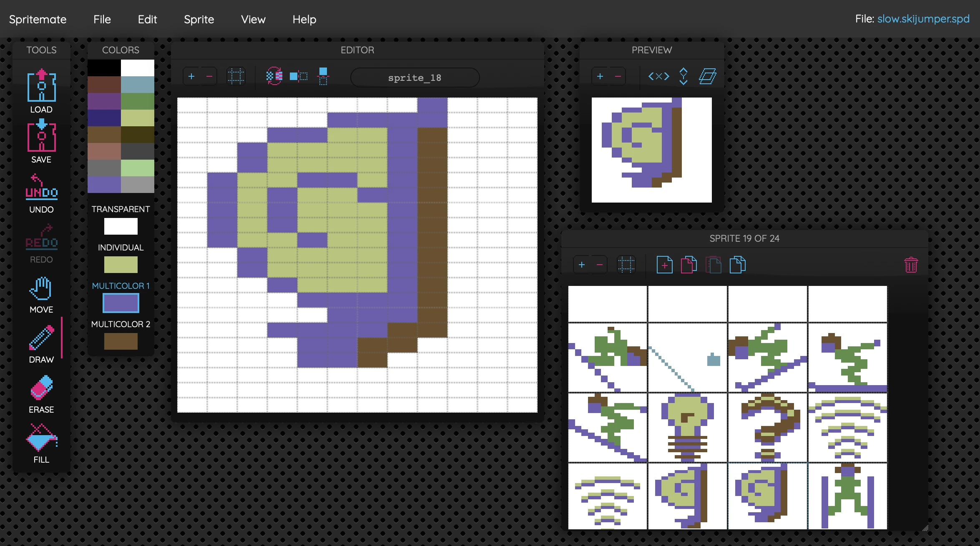Flip the sprite horizontally in the editor toolbar
The height and width of the screenshot is (546, 980).
[298, 76]
